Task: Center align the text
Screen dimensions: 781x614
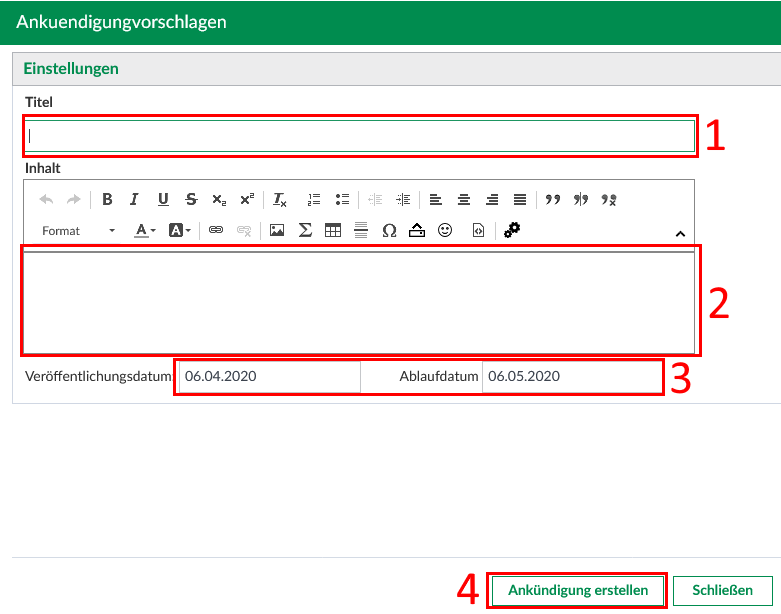Action: coord(464,199)
